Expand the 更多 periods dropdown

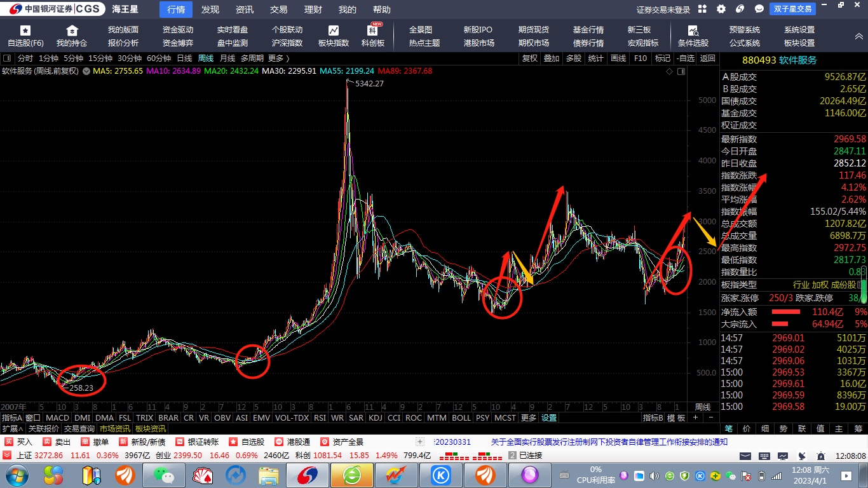278,58
